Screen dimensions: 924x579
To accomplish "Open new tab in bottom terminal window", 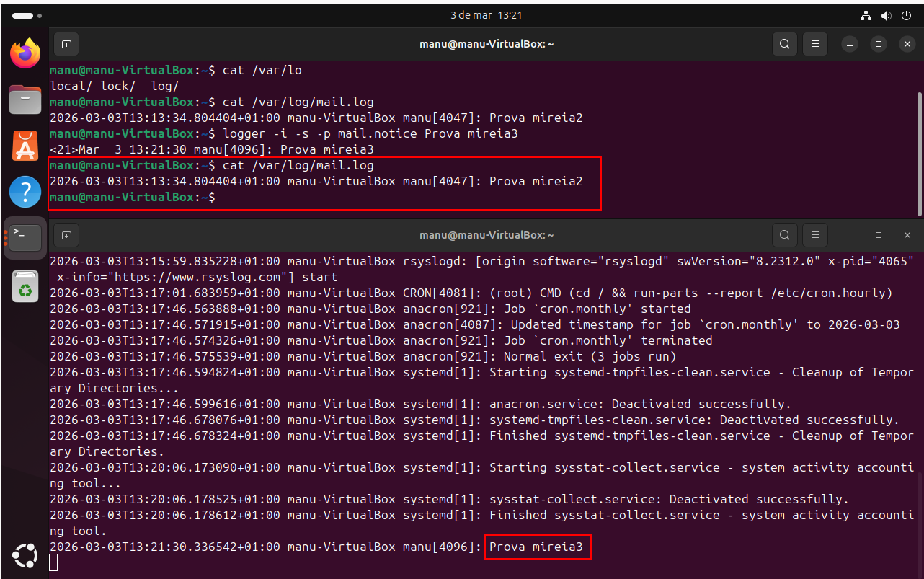I will click(66, 235).
